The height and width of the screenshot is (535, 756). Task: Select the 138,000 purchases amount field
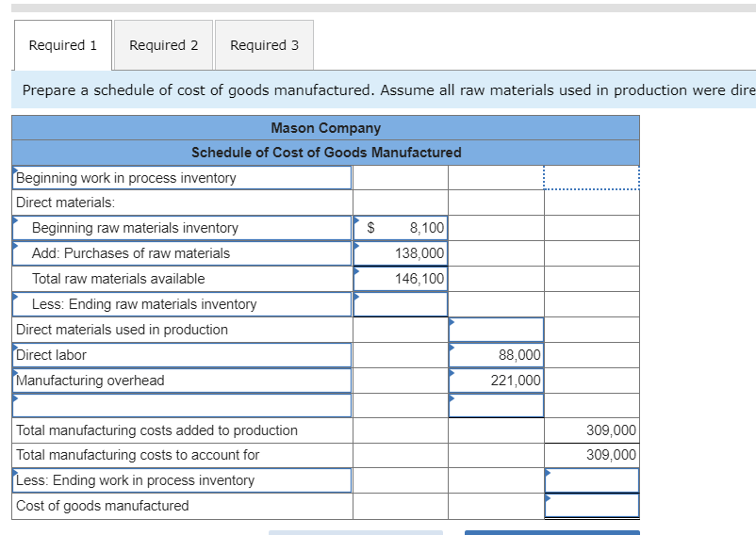pos(401,253)
